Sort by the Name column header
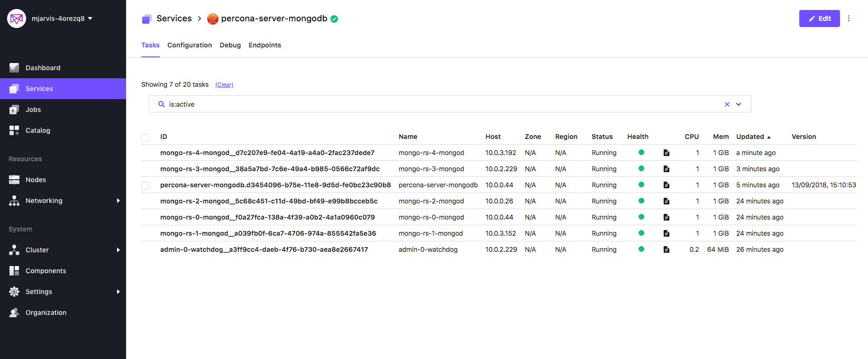Screen dimensions: 868x359 (408, 137)
